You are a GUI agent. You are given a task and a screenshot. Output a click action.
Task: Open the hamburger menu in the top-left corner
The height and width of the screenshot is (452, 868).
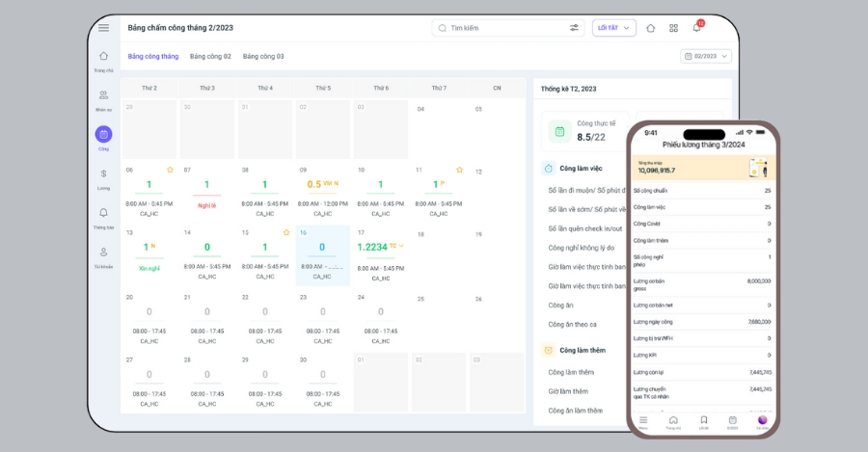pos(103,27)
